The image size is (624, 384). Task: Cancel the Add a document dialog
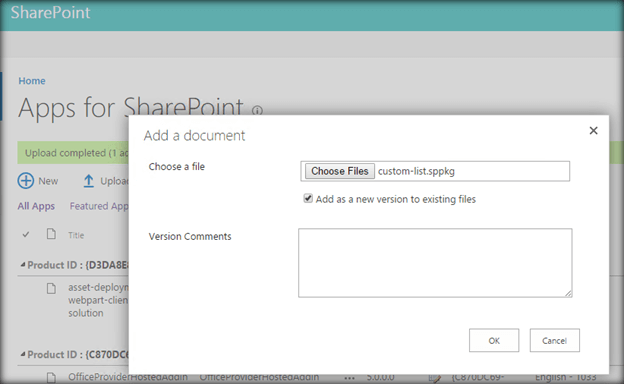[x=554, y=340]
